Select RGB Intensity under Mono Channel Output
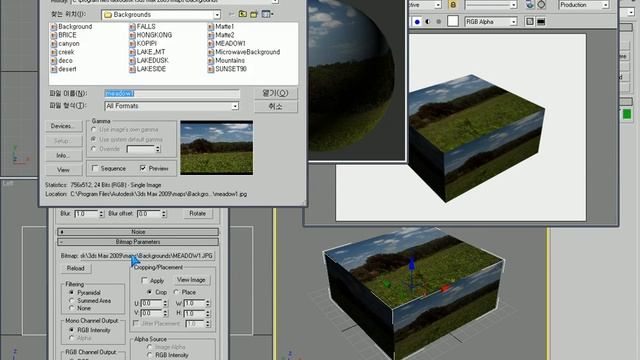The height and width of the screenshot is (360, 640). click(x=72, y=330)
